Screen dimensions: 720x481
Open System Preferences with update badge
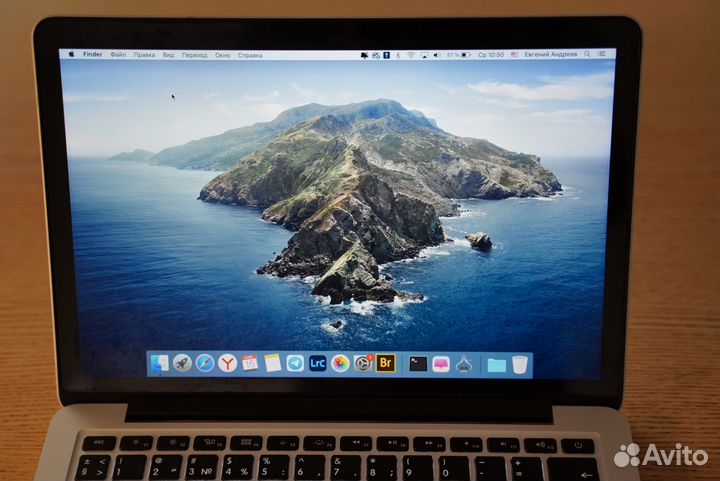tap(363, 364)
